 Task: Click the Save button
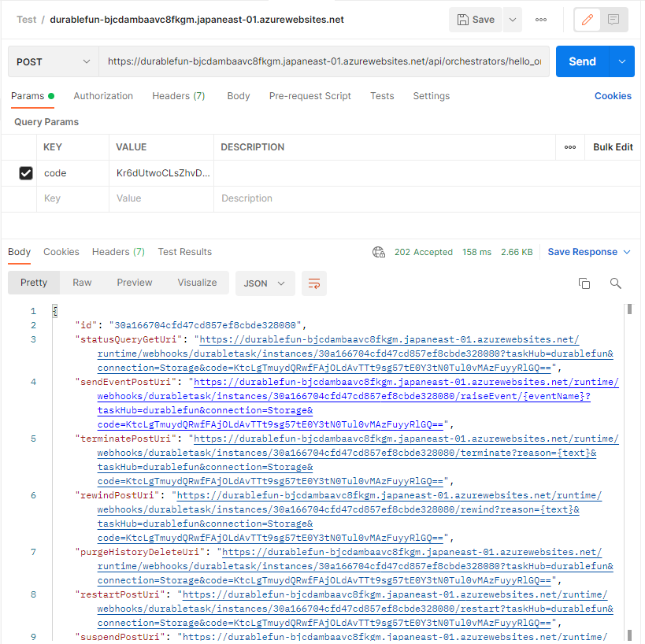pos(475,20)
